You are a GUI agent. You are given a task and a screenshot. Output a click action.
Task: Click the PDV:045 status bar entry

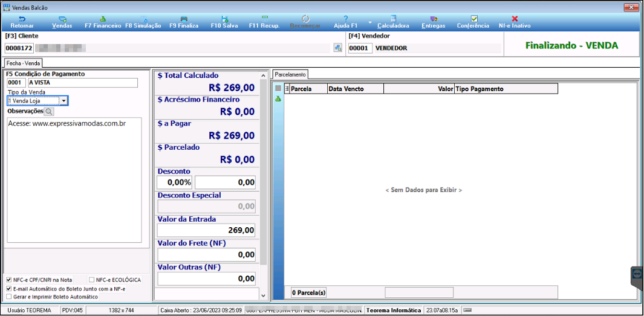71,310
